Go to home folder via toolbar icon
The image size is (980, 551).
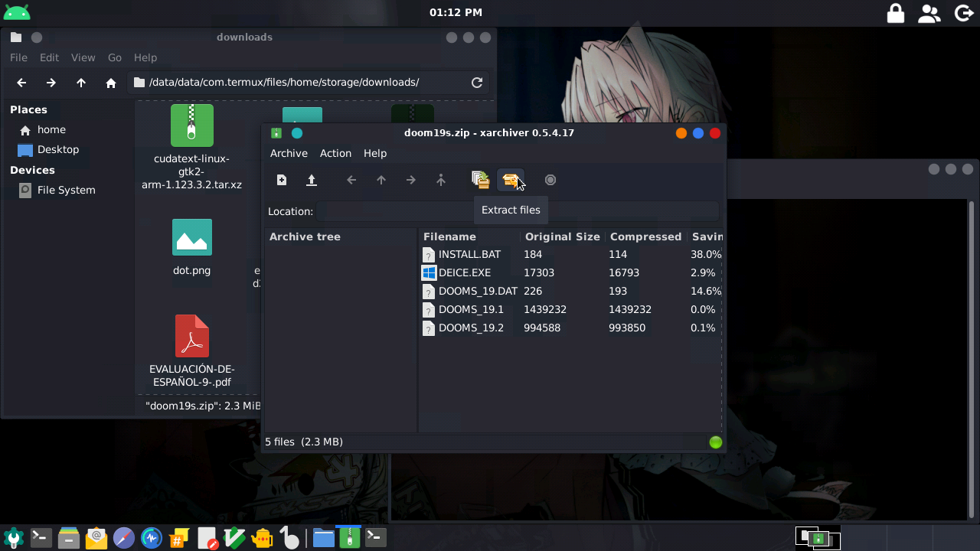pos(111,83)
